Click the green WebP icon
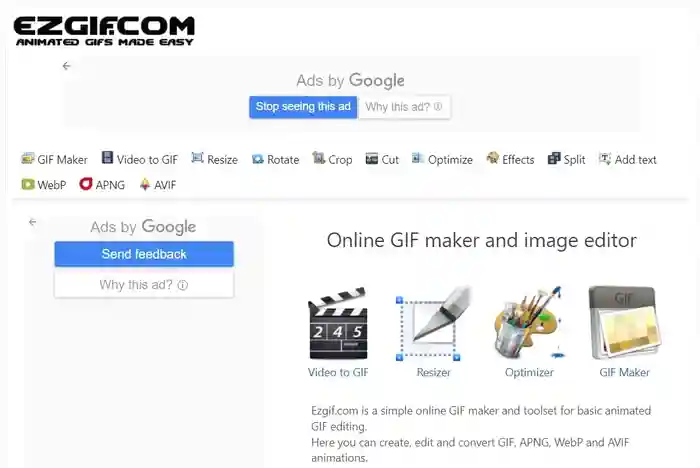 pyautogui.click(x=28, y=184)
